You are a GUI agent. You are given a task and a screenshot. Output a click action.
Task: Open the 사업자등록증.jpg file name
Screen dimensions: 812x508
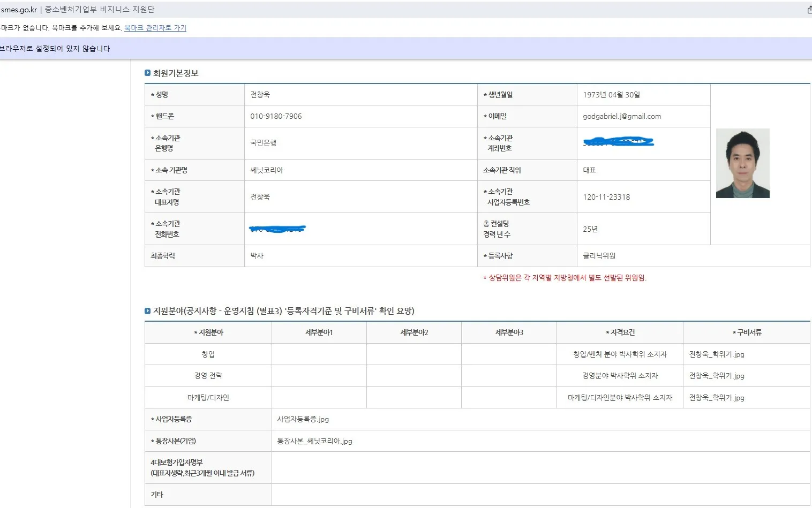pos(303,419)
